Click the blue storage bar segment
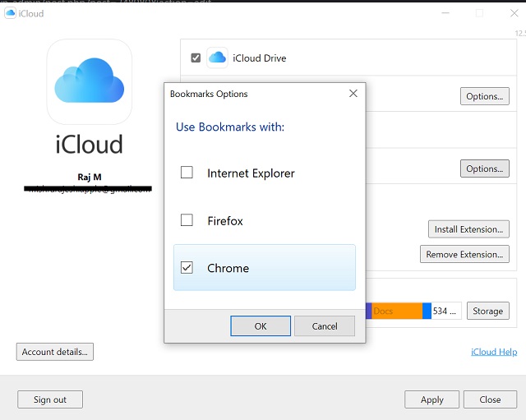 [427, 311]
